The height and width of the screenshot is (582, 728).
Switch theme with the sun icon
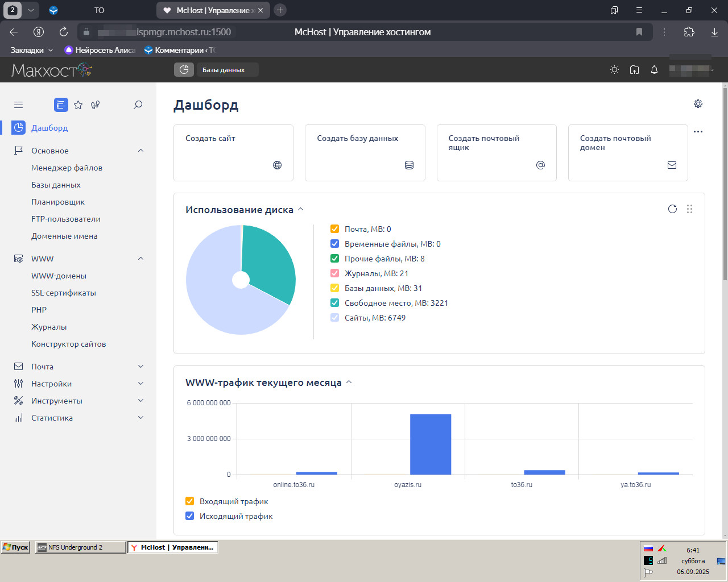614,69
